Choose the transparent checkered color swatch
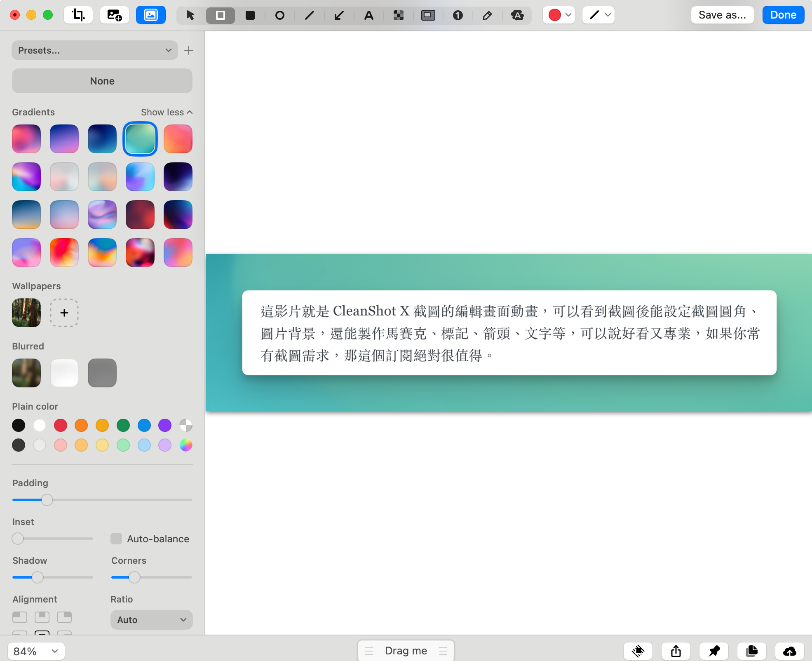This screenshot has height=661, width=812. pos(186,425)
